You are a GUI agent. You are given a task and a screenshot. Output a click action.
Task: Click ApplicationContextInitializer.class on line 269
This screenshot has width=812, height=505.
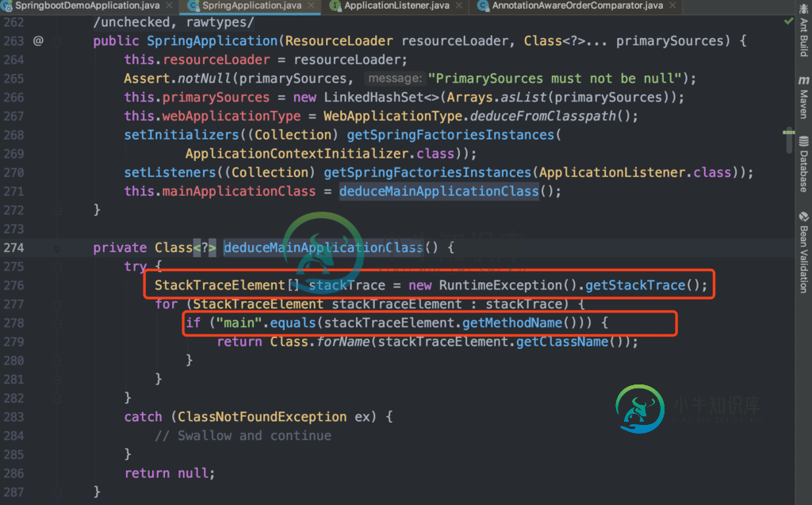click(320, 154)
